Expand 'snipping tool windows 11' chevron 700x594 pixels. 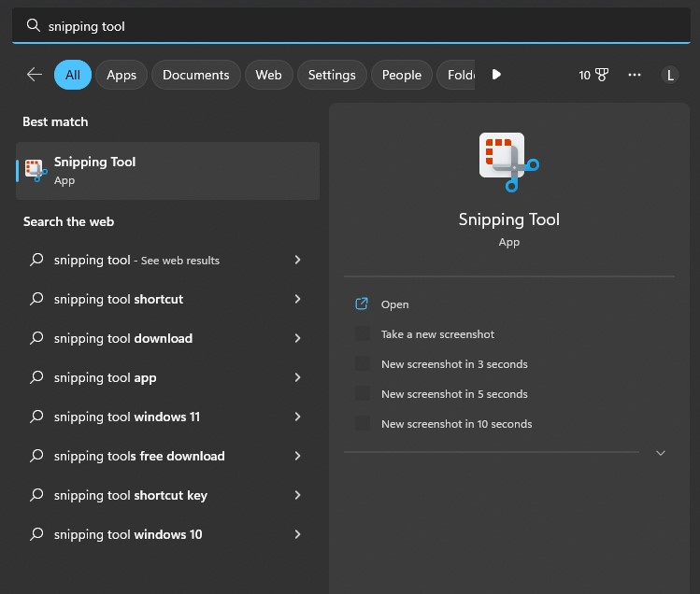click(298, 417)
